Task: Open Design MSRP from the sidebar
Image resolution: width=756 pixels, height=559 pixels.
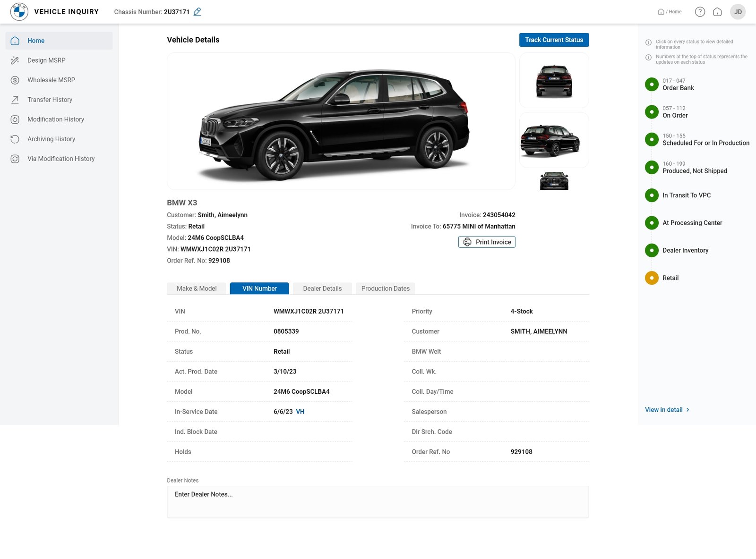Action: pyautogui.click(x=46, y=60)
